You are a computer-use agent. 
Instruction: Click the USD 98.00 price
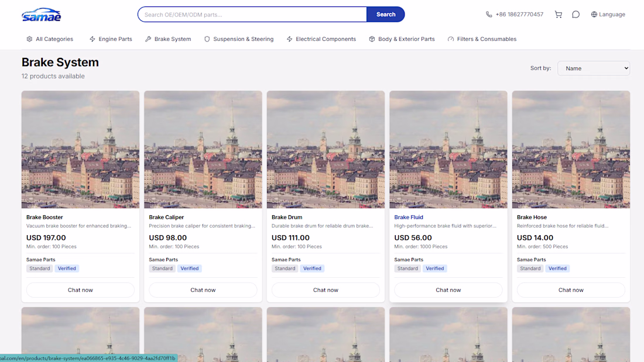tap(167, 237)
